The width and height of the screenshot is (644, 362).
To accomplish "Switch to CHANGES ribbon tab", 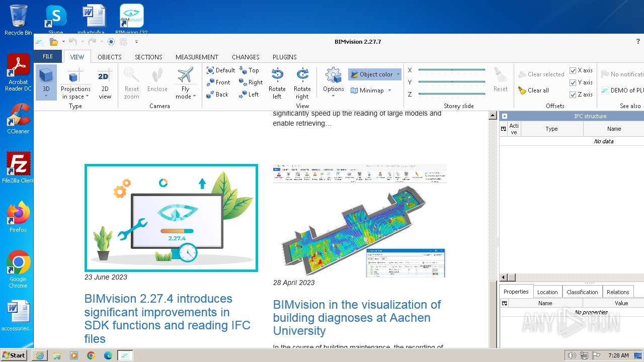I will click(x=246, y=57).
